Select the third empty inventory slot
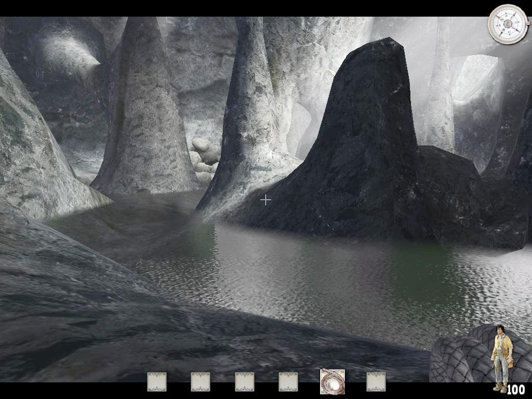The width and height of the screenshot is (532, 399). pyautogui.click(x=245, y=382)
